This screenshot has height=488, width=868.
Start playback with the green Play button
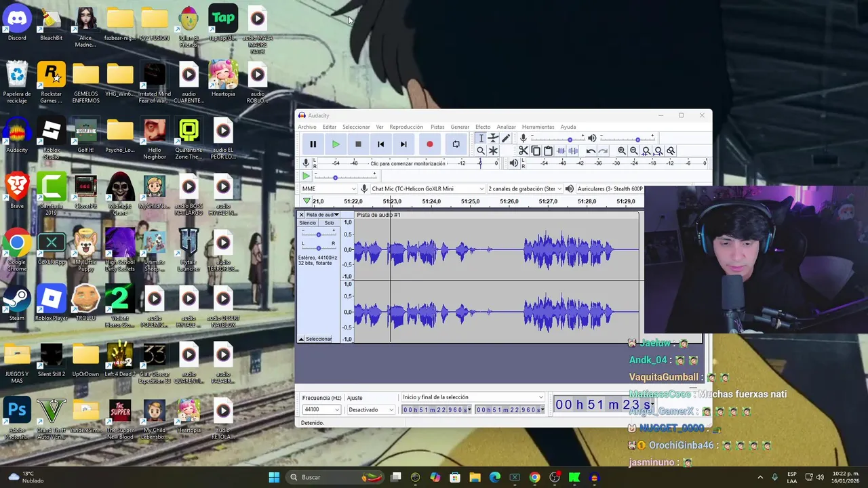[x=336, y=144]
